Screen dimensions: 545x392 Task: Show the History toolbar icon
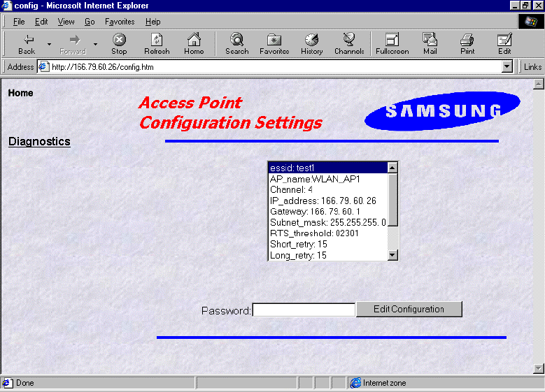pos(312,44)
